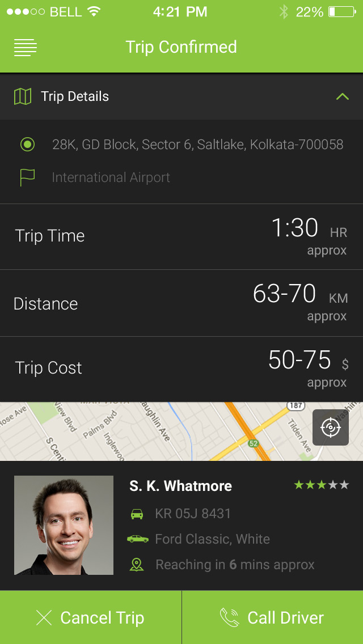Tap the map preview strip

[x=170, y=431]
